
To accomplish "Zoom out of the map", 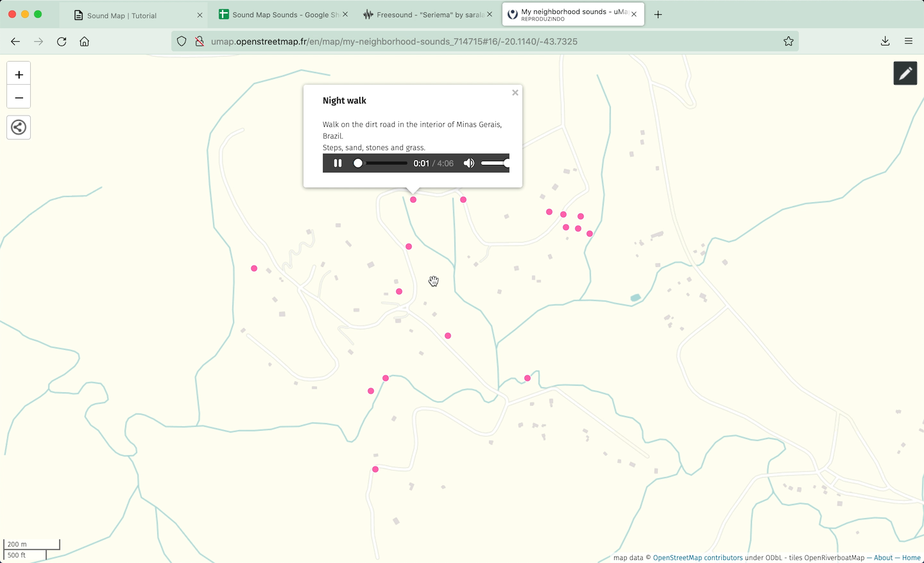I will coord(19,98).
